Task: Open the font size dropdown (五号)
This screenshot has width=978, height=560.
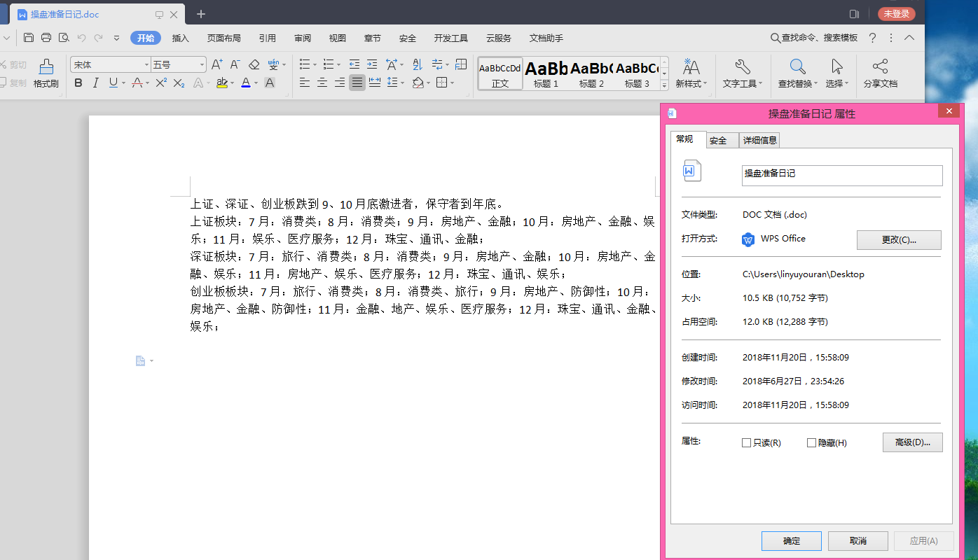Action: 202,64
